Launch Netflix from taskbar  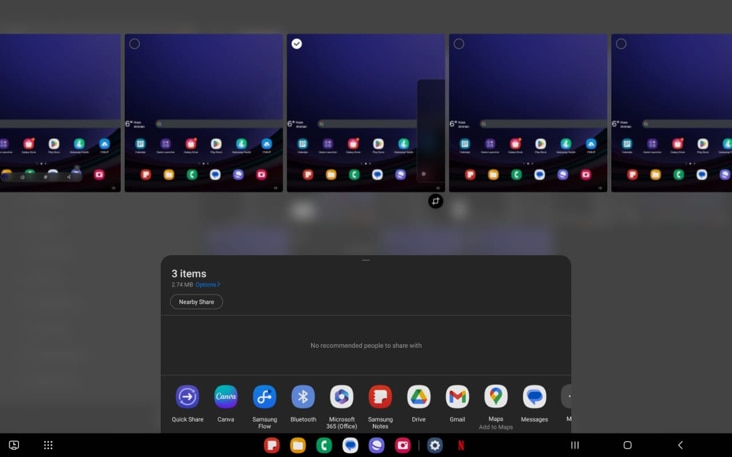coord(461,445)
